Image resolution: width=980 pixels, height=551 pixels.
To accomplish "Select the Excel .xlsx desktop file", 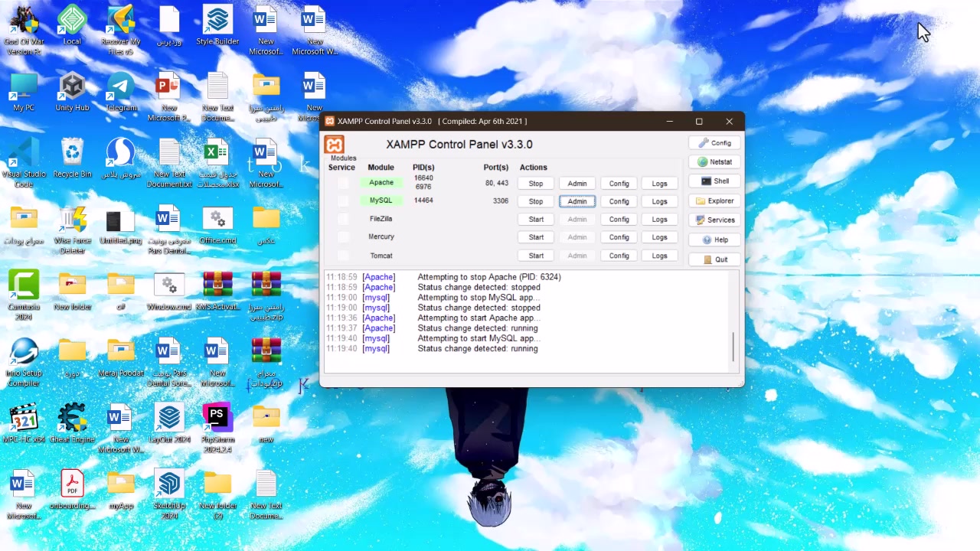I will (217, 164).
